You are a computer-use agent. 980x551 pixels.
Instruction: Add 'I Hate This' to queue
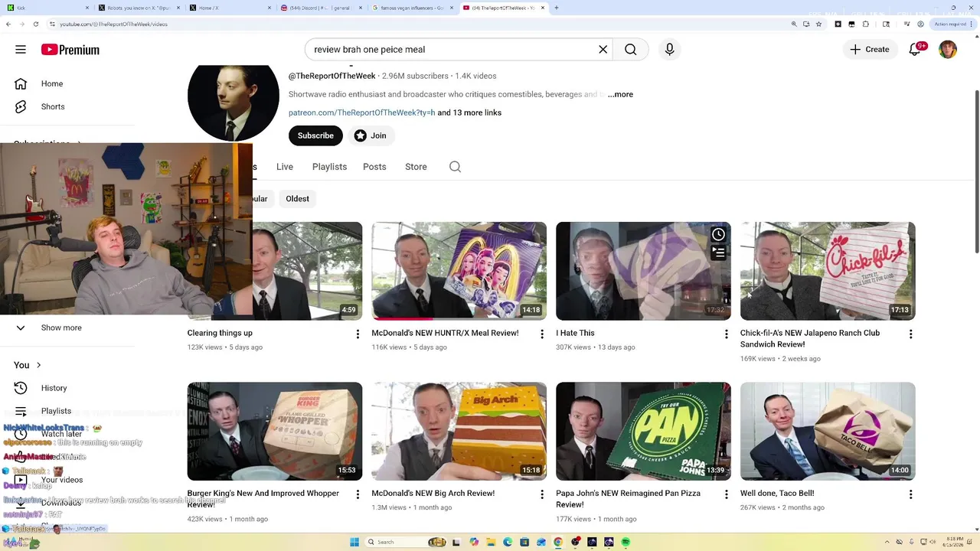[x=718, y=252]
